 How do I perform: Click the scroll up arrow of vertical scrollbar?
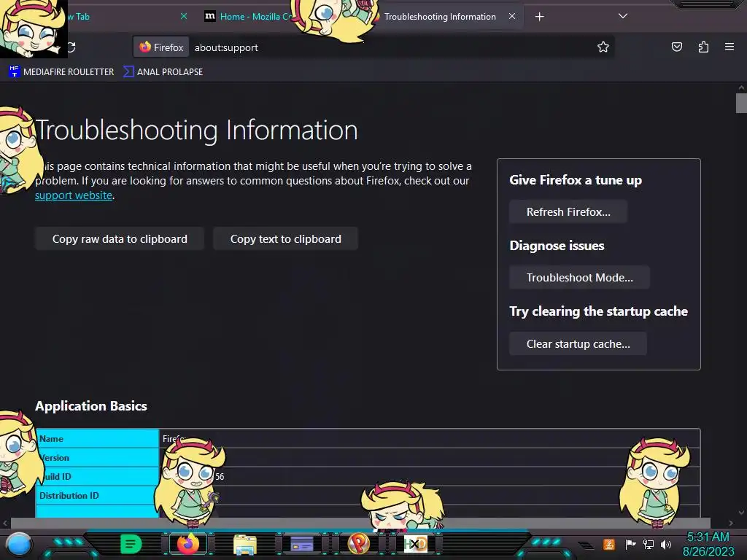tap(741, 87)
